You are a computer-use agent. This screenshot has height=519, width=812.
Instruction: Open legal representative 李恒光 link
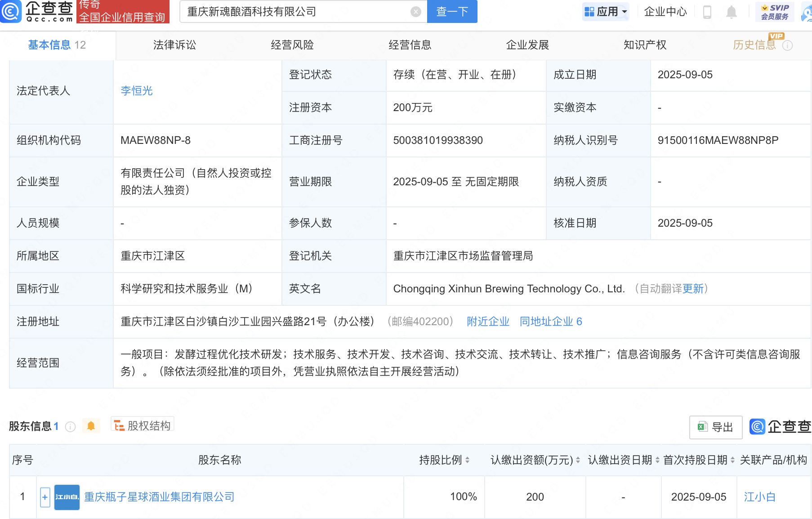[137, 91]
